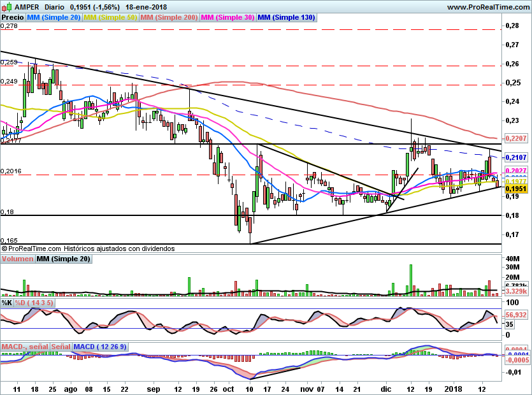532x395 pixels.
Task: Select the yellow MM (Simple 50) label
Action: click(x=110, y=18)
